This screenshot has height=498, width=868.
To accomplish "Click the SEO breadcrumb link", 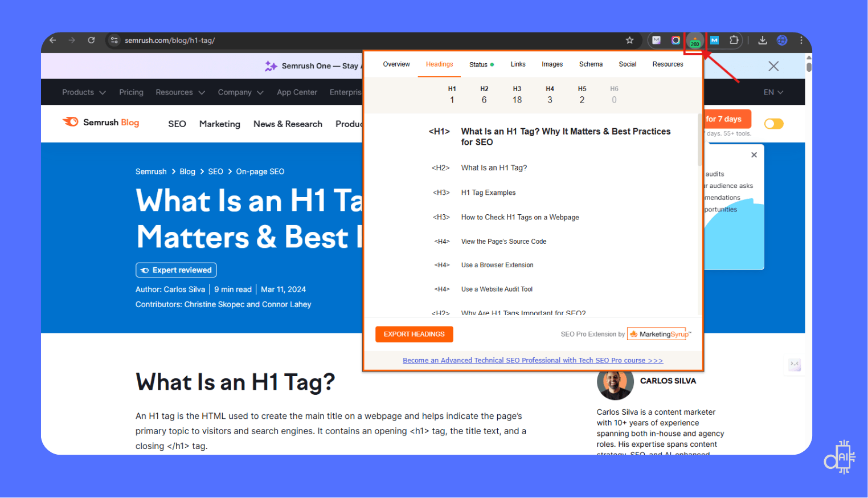I will click(215, 172).
